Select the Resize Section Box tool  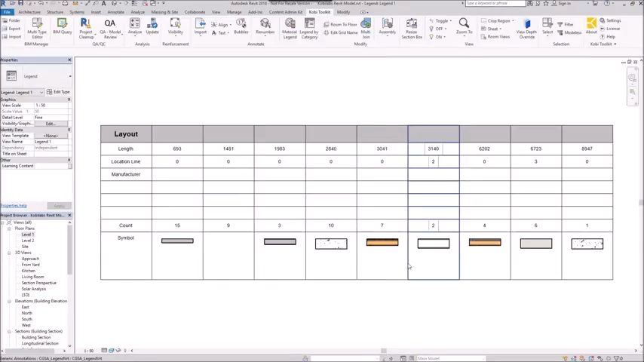coord(412,27)
